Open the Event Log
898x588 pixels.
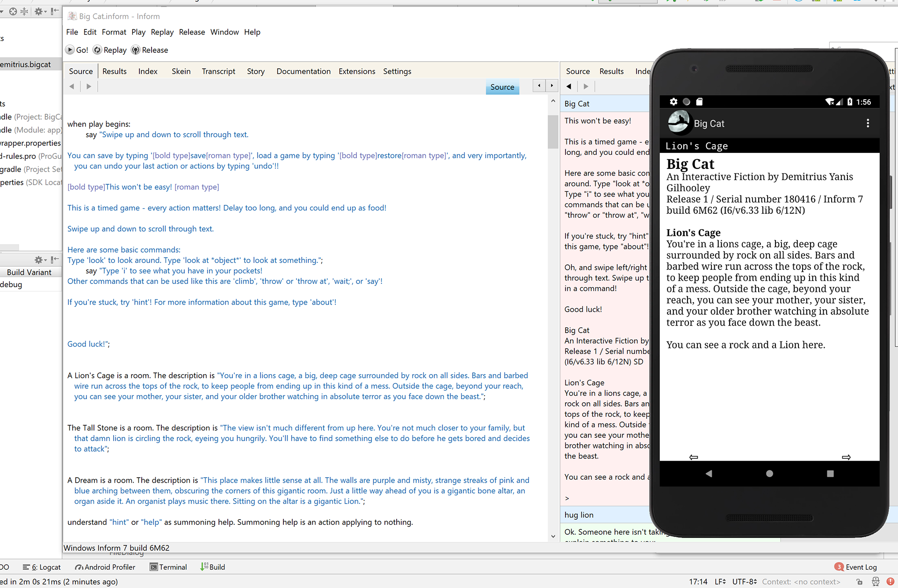856,567
